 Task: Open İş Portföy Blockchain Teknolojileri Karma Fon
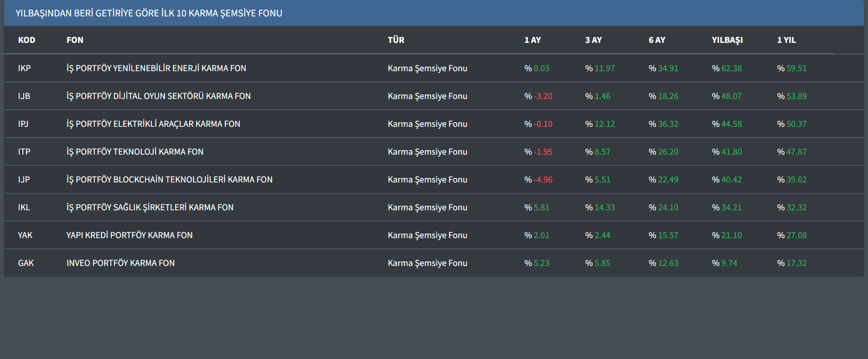[169, 180]
